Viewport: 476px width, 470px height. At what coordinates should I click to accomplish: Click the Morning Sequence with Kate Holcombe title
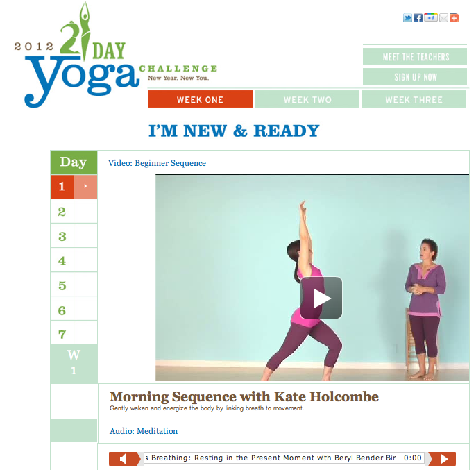(244, 396)
